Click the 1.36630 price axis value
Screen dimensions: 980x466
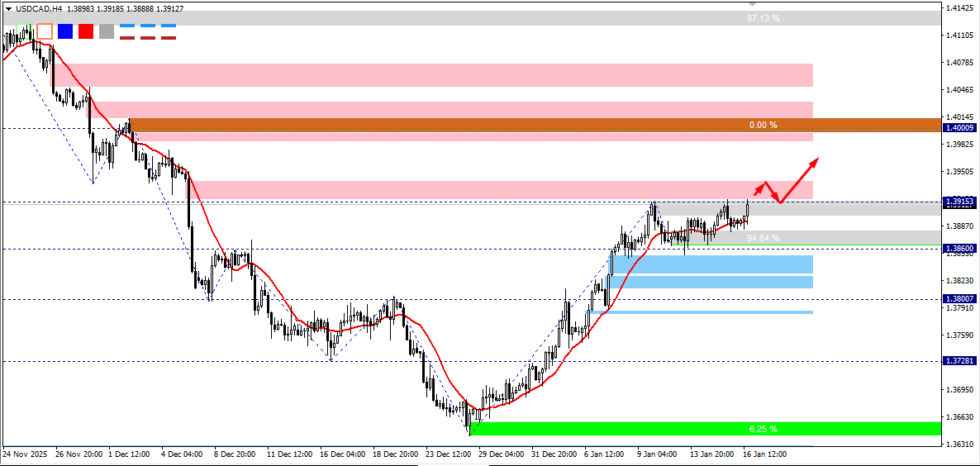point(961,416)
